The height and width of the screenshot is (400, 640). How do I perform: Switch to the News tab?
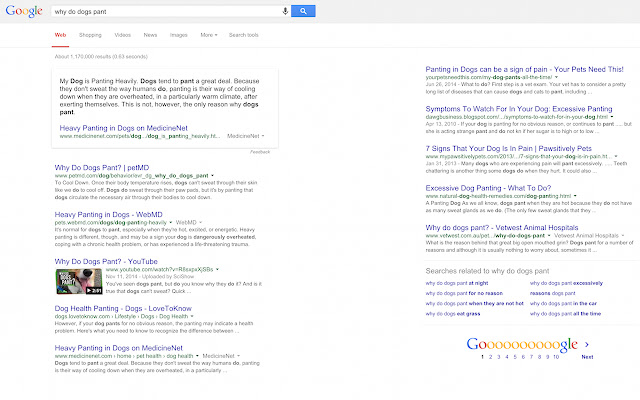[150, 35]
